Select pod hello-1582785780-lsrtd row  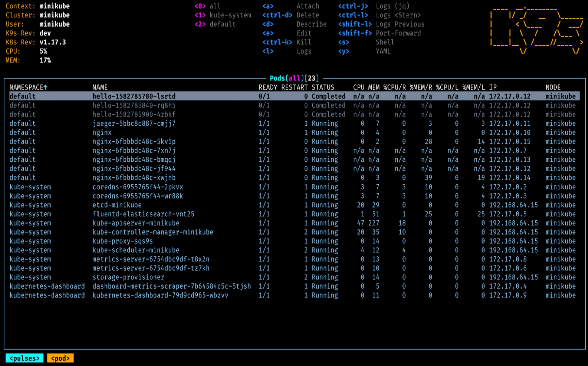tap(295, 96)
